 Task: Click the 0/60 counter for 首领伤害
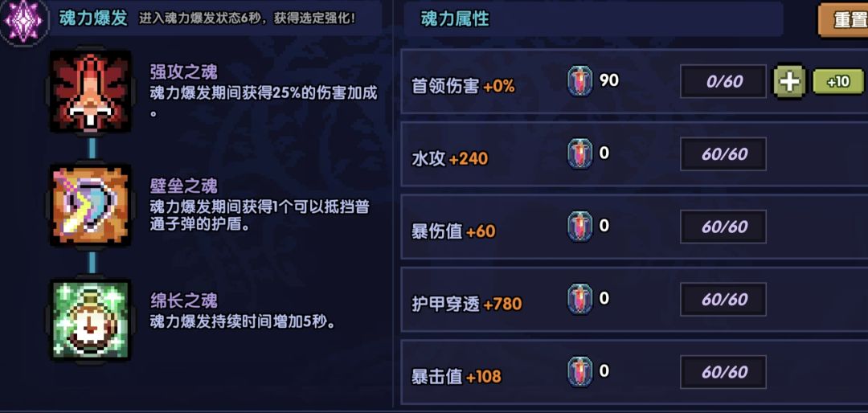(x=723, y=81)
